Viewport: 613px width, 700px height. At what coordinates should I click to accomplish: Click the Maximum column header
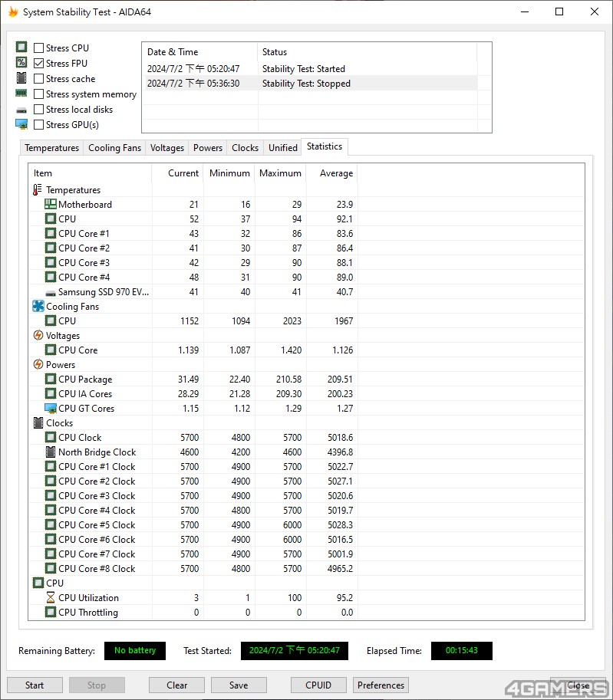[281, 173]
